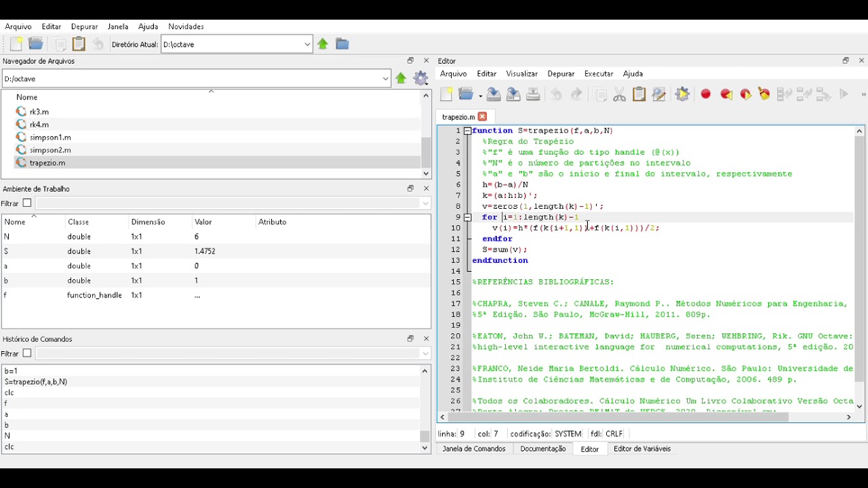Image resolution: width=868 pixels, height=488 pixels.
Task: Create a new script in the editor toolbar
Action: click(x=446, y=94)
